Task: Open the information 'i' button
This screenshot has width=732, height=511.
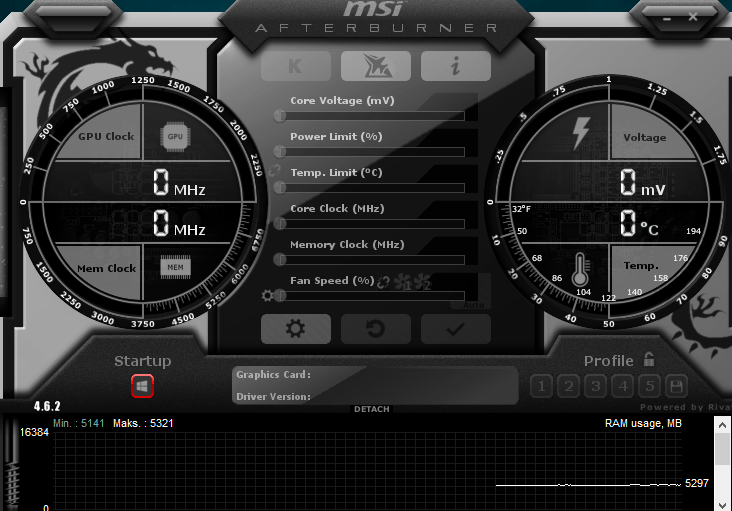Action: tap(456, 66)
